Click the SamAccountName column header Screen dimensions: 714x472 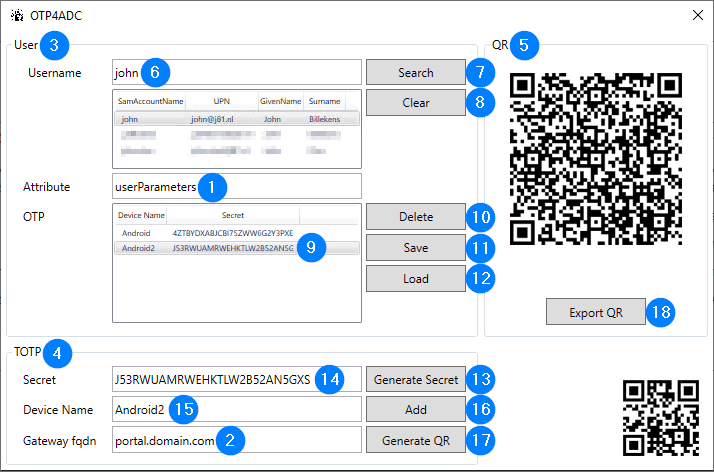[150, 101]
